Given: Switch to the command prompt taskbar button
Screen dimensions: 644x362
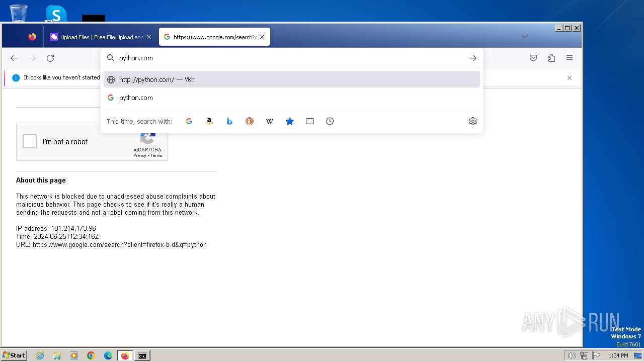Looking at the screenshot, I should click(142, 355).
